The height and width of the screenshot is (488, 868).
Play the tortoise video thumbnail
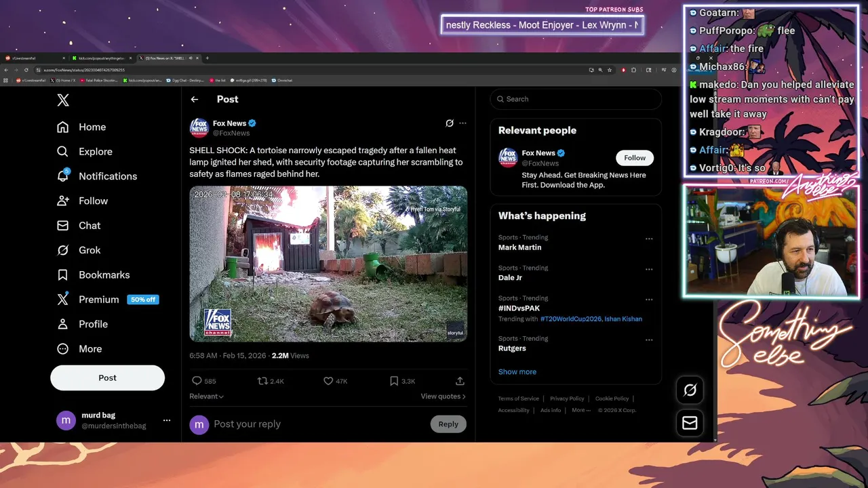point(328,264)
